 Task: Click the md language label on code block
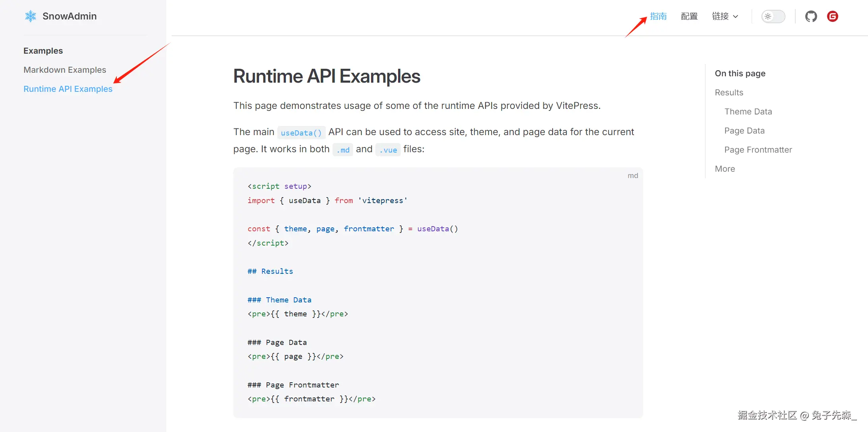pos(633,176)
